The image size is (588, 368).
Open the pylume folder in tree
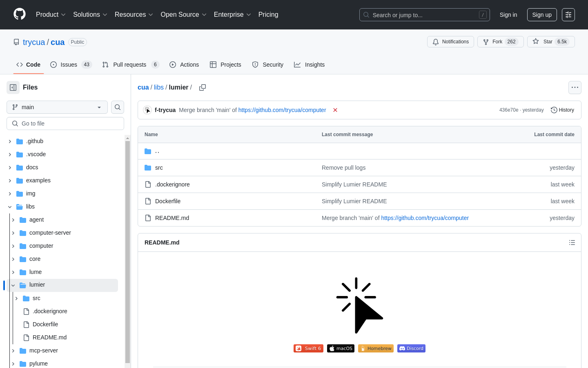(38, 364)
